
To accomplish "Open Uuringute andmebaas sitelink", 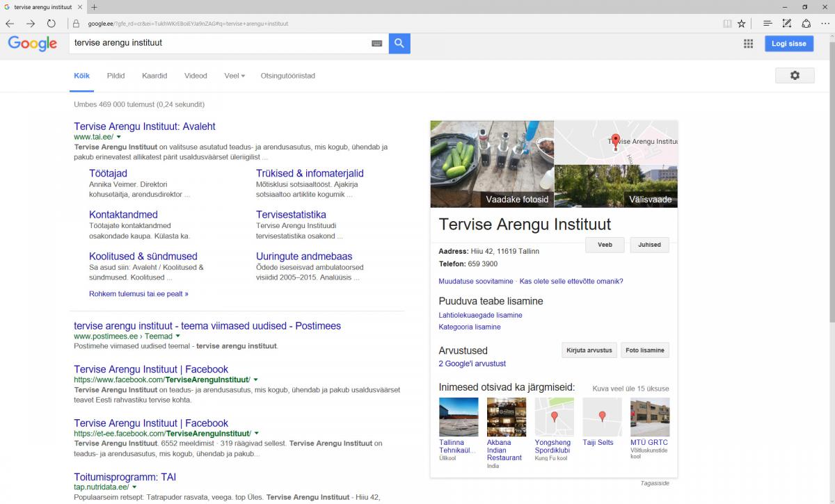I will (x=304, y=257).
